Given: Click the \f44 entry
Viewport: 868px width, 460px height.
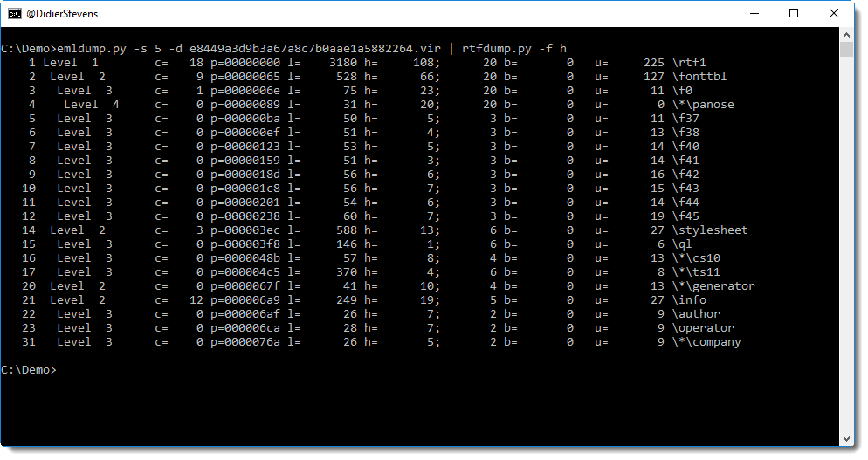Looking at the screenshot, I should 685,203.
